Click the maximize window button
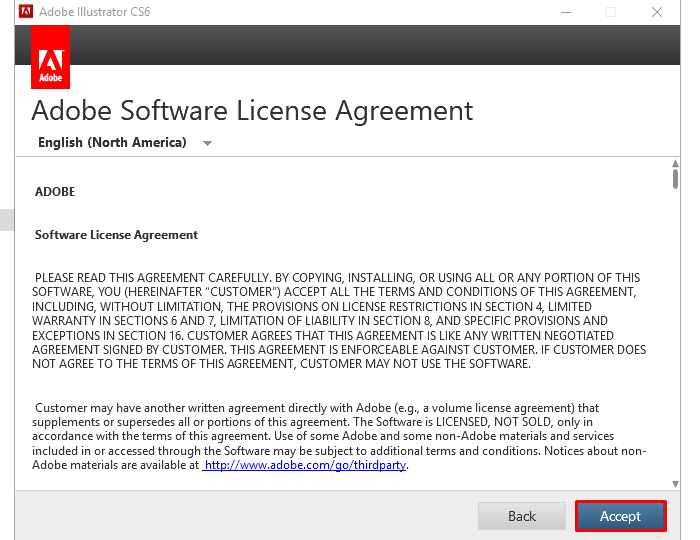 (610, 12)
